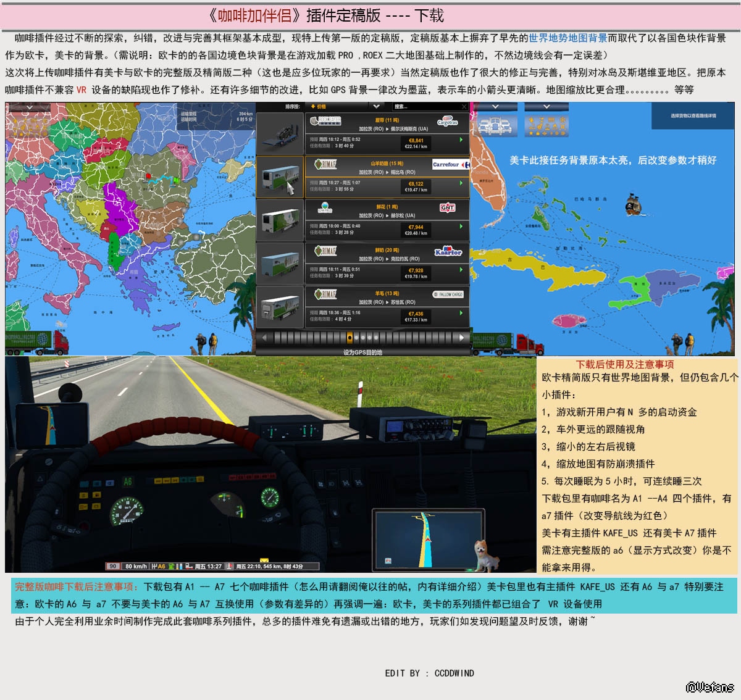Click the Europe map legend icon panel

28,125
